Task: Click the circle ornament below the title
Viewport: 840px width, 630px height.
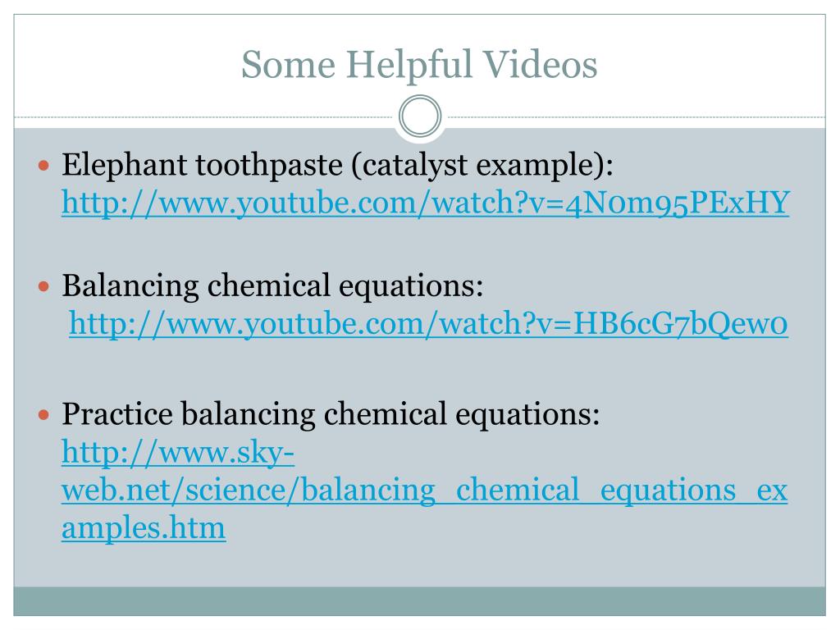Action: pos(420,116)
